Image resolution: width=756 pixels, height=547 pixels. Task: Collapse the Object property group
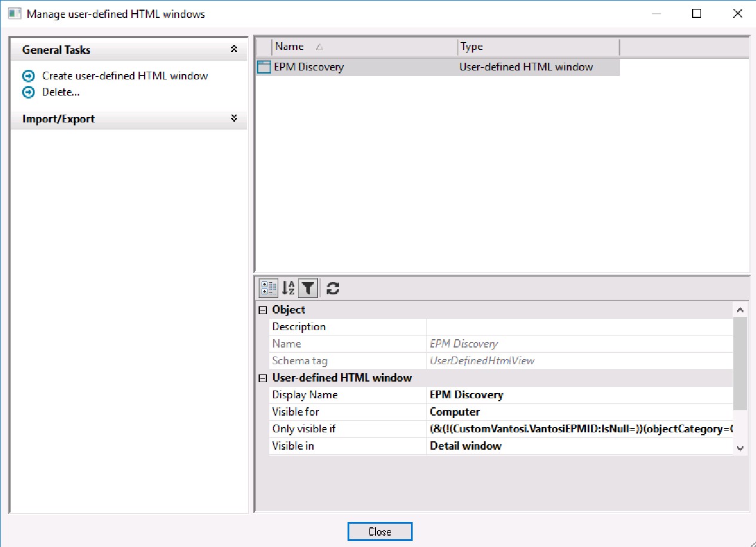[x=262, y=309]
